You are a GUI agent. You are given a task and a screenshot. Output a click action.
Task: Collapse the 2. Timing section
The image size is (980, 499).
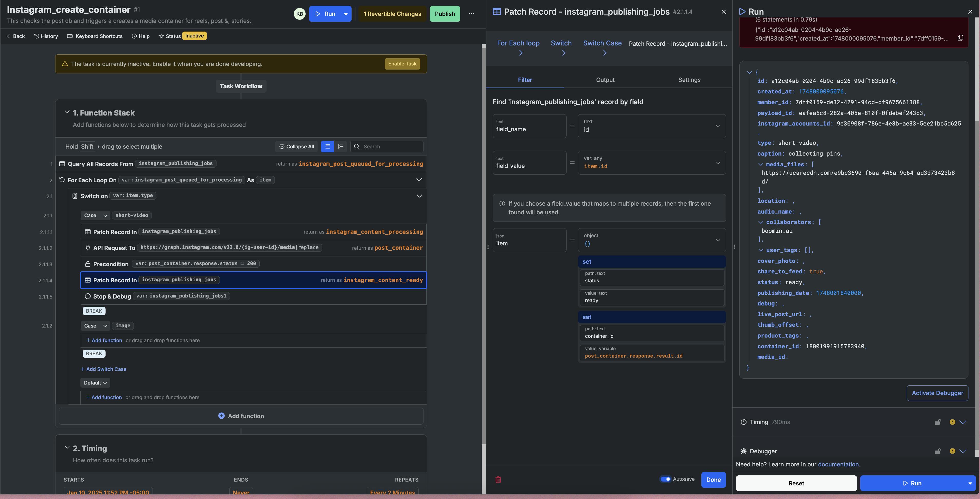(67, 448)
